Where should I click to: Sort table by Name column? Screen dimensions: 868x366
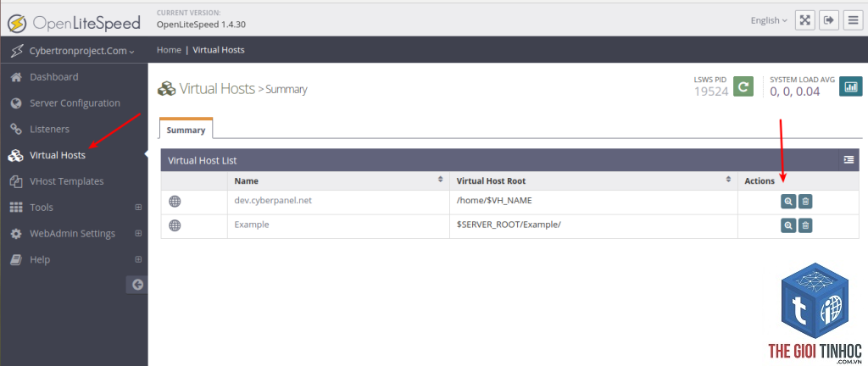point(338,180)
